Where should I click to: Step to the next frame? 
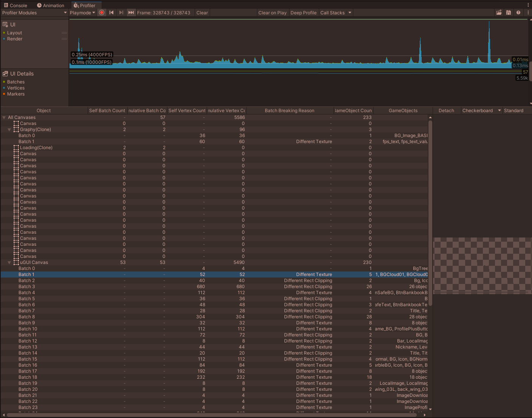[x=121, y=12]
